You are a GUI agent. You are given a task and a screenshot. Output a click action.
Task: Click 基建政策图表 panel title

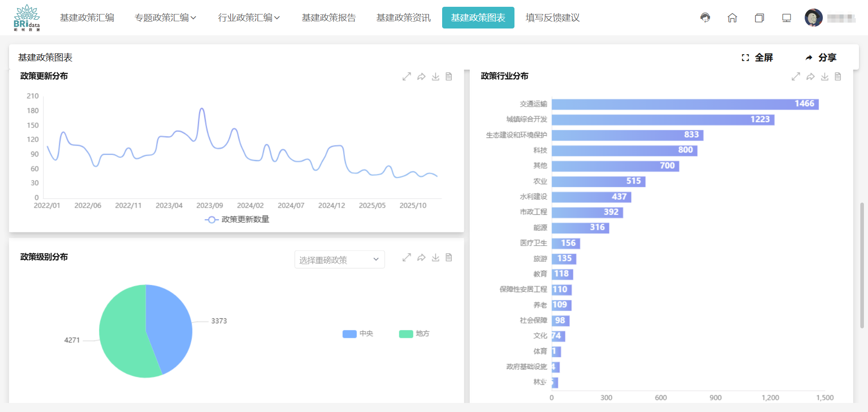(45, 57)
